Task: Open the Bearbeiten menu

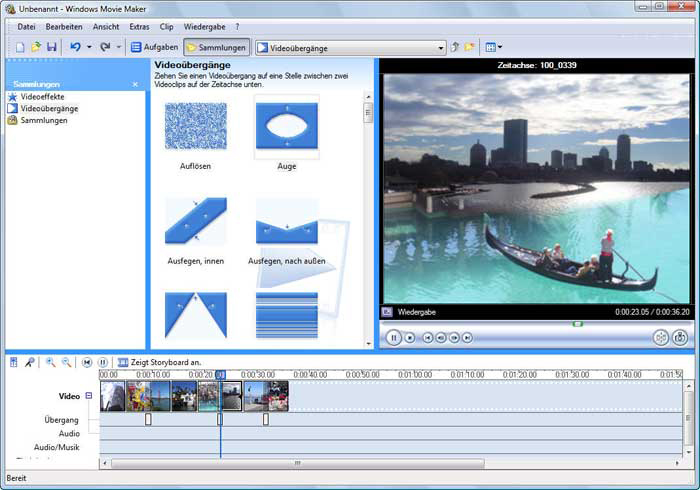Action: coord(64,26)
